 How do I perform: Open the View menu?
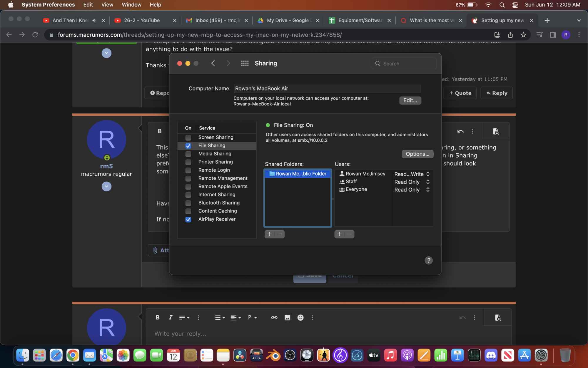click(107, 5)
